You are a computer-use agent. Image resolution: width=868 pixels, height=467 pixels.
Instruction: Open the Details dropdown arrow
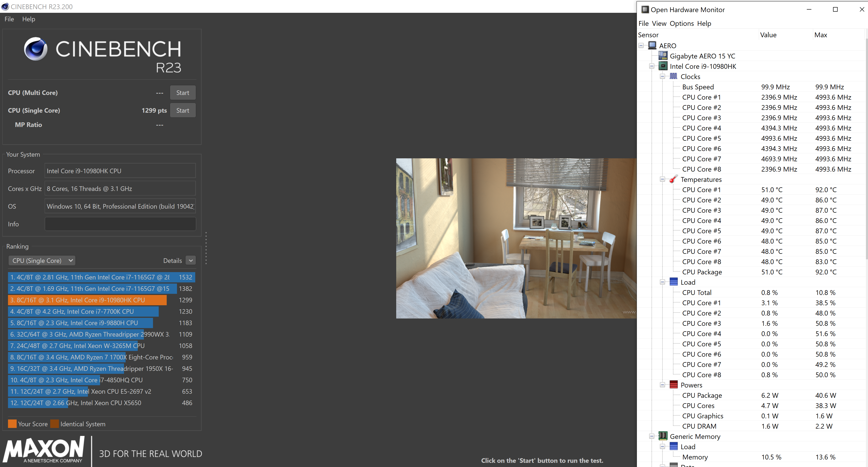click(191, 260)
